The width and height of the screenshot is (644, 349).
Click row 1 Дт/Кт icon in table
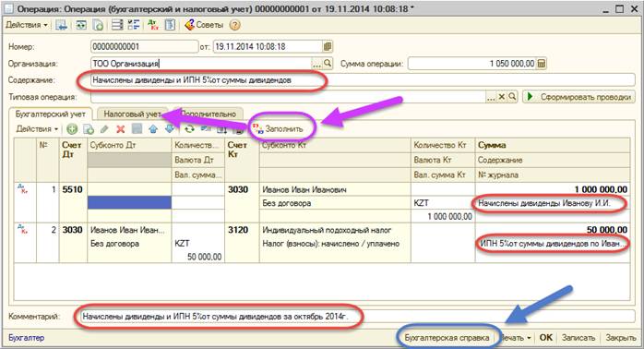click(22, 188)
